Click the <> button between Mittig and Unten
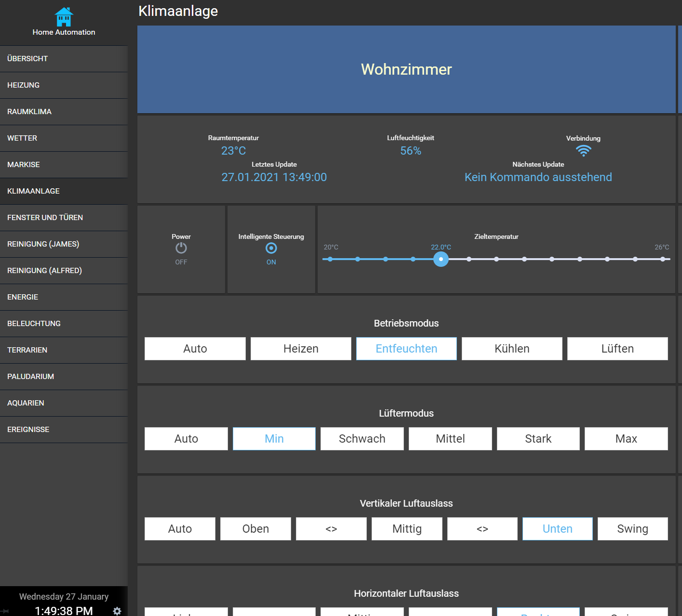 click(x=482, y=529)
